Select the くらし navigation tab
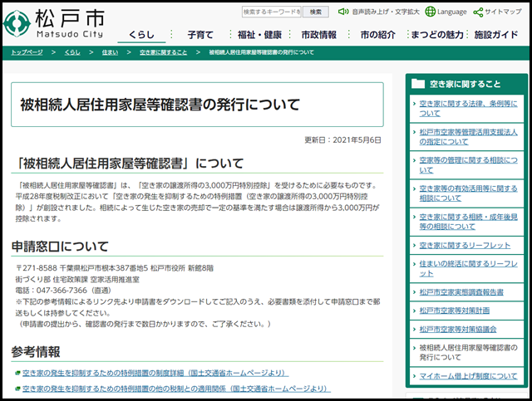The image size is (532, 401). pyautogui.click(x=141, y=35)
